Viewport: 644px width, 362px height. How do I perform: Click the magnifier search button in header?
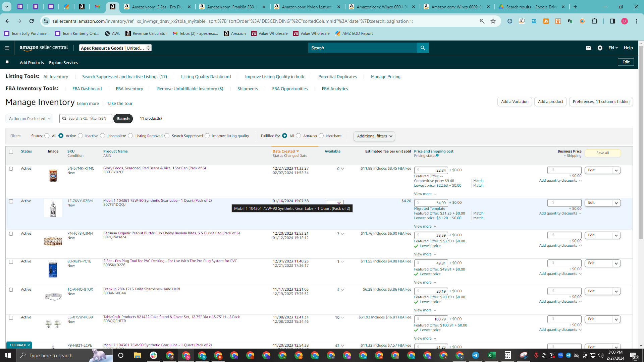click(423, 48)
